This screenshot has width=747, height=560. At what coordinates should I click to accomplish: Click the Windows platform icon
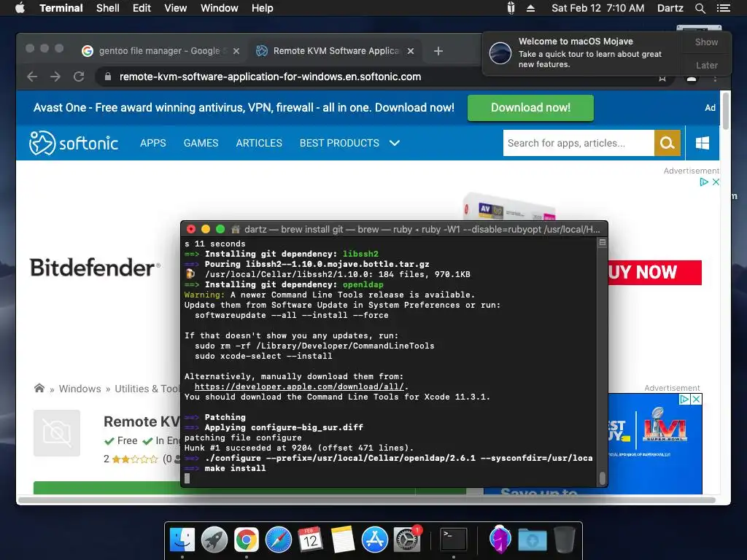(703, 143)
